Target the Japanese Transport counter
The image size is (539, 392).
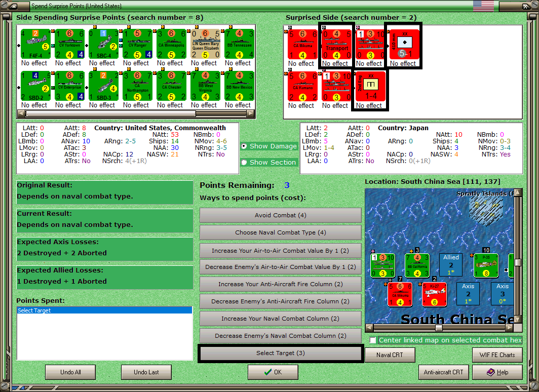[x=336, y=45]
